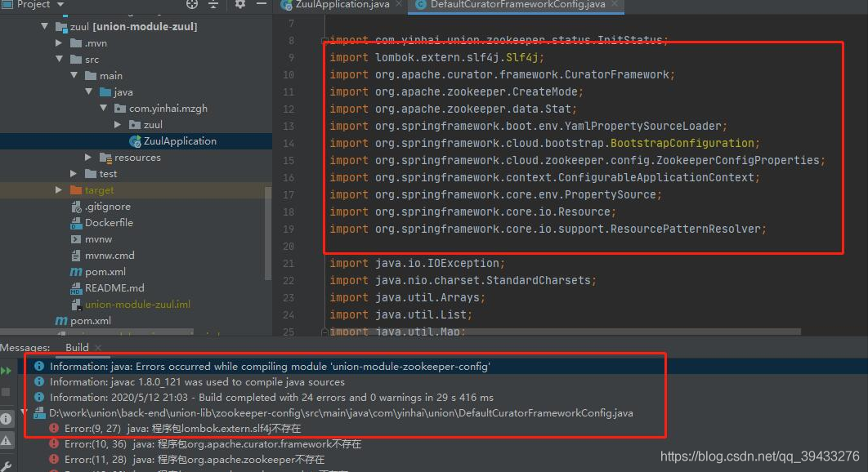868x472 pixels.
Task: Select the Dockerfile in the project tree
Action: point(109,222)
